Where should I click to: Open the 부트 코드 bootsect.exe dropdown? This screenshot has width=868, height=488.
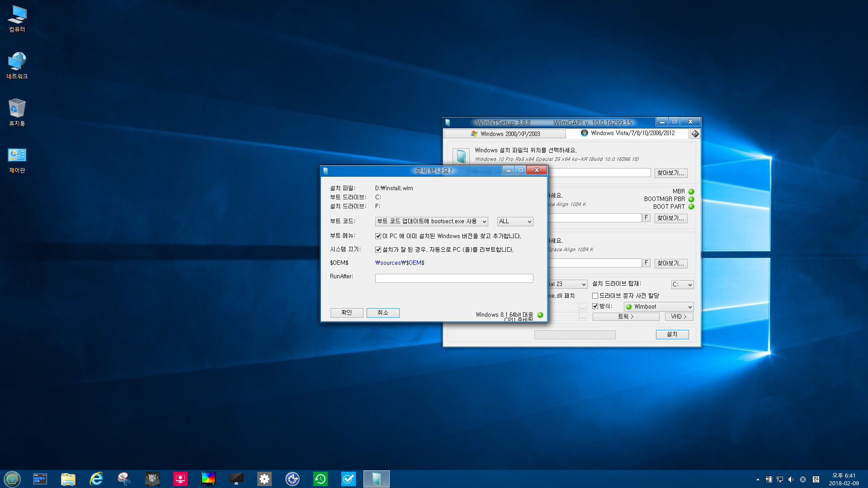(431, 221)
